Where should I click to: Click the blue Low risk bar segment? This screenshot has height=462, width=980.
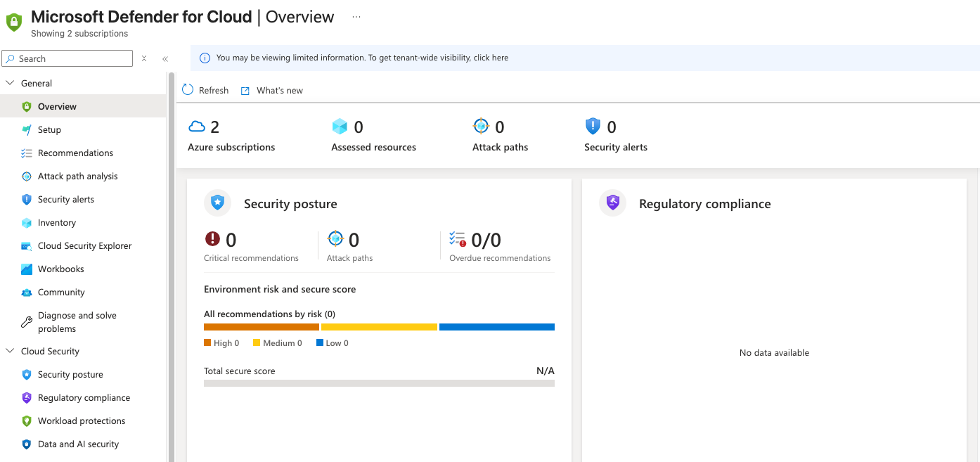(x=497, y=327)
